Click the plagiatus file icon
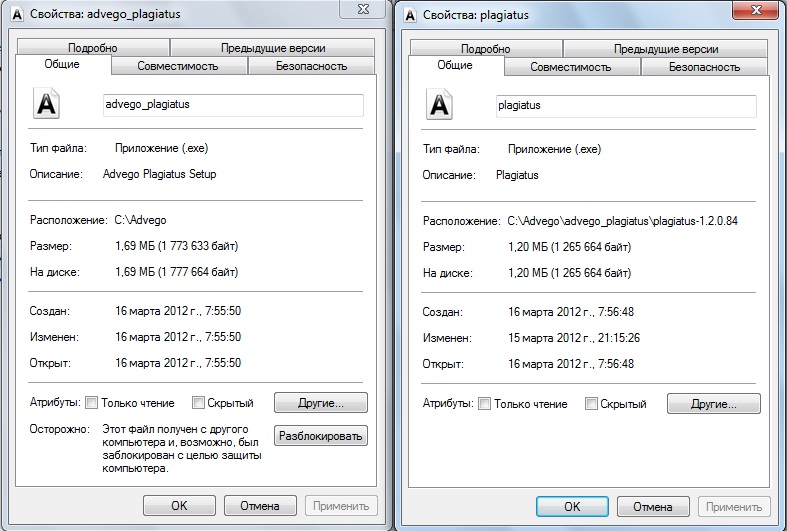Screen dimensions: 787x531 pyautogui.click(x=440, y=105)
